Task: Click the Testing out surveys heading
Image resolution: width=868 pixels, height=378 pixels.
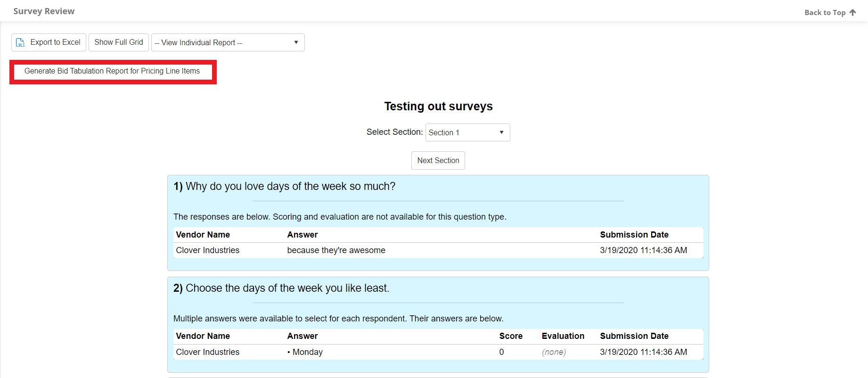Action: click(438, 106)
